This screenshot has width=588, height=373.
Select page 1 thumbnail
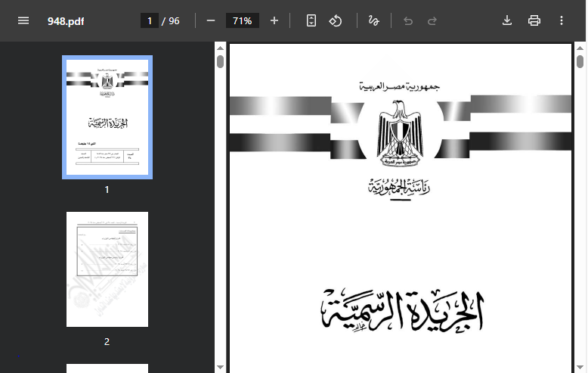pos(107,117)
